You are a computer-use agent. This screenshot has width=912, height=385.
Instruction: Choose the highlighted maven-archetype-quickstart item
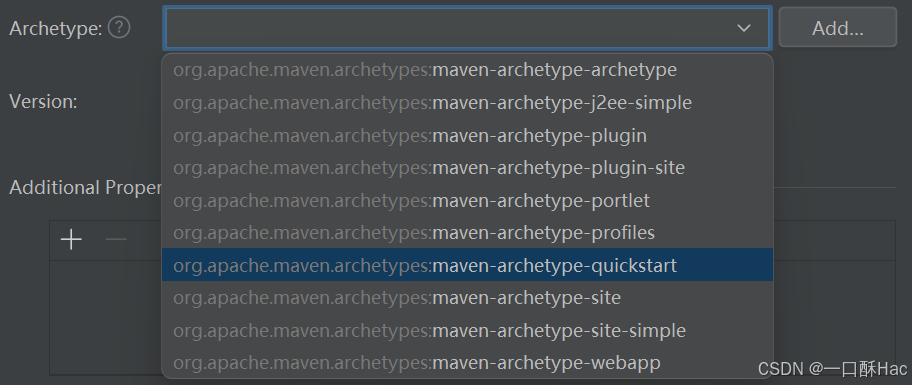pos(467,265)
